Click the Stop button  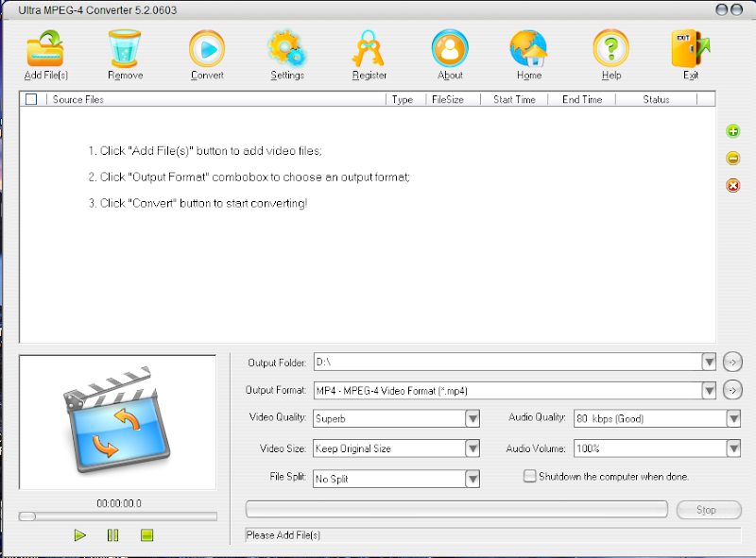point(709,510)
